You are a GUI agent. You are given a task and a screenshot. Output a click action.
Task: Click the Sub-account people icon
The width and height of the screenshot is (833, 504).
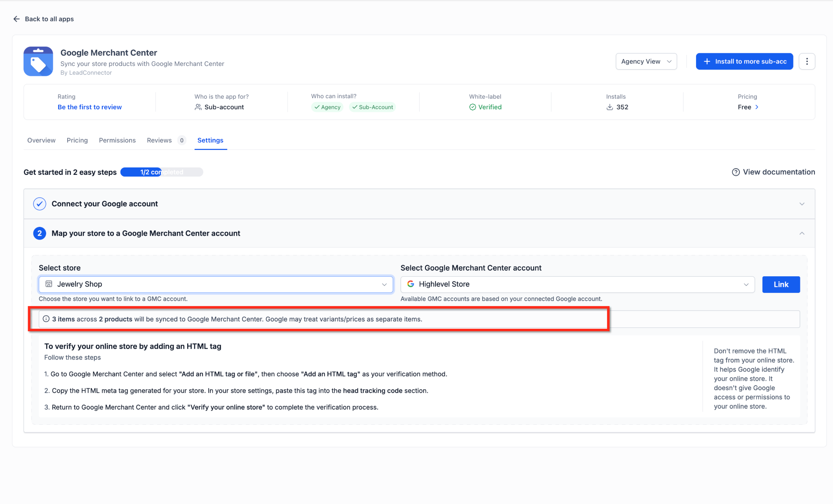click(x=198, y=107)
